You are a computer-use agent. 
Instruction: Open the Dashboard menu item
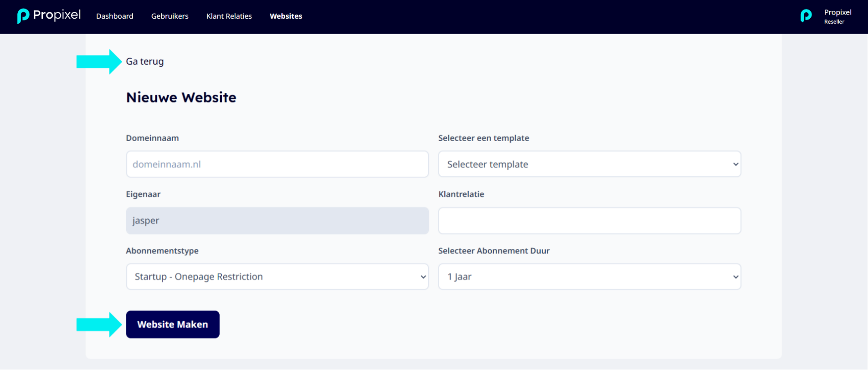115,16
